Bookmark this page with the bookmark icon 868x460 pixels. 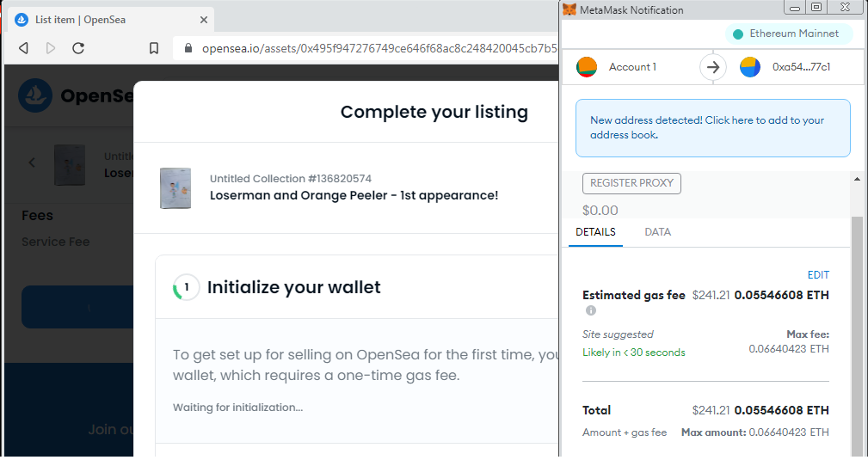[x=154, y=48]
